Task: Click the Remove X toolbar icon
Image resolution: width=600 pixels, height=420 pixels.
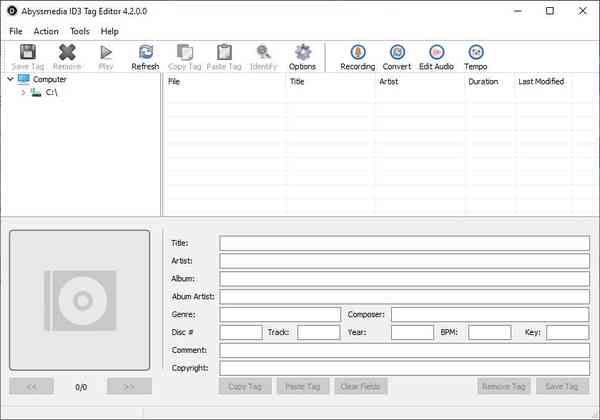Action: (67, 52)
